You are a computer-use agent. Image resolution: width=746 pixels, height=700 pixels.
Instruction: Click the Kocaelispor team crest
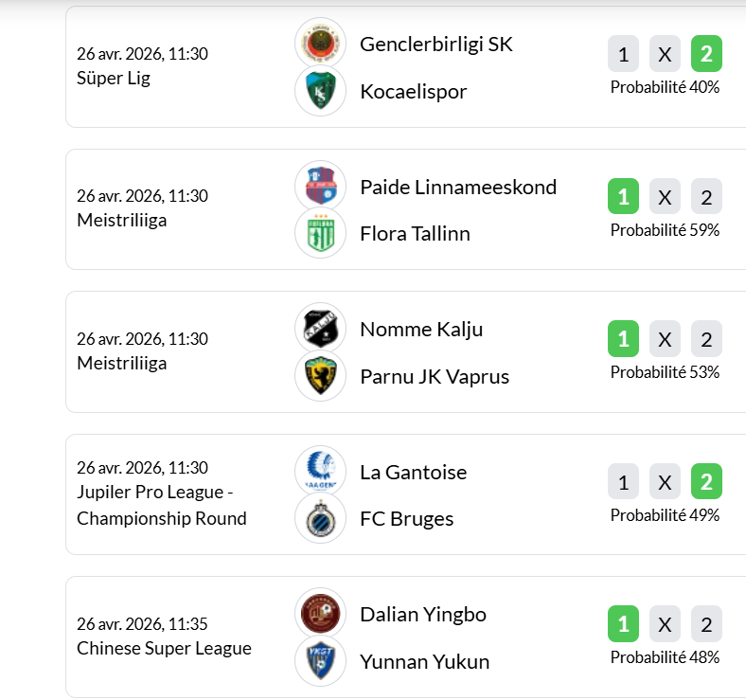click(320, 91)
